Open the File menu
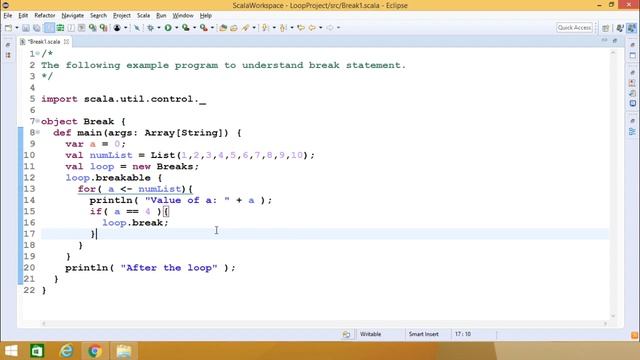The height and width of the screenshot is (360, 640). click(x=8, y=16)
